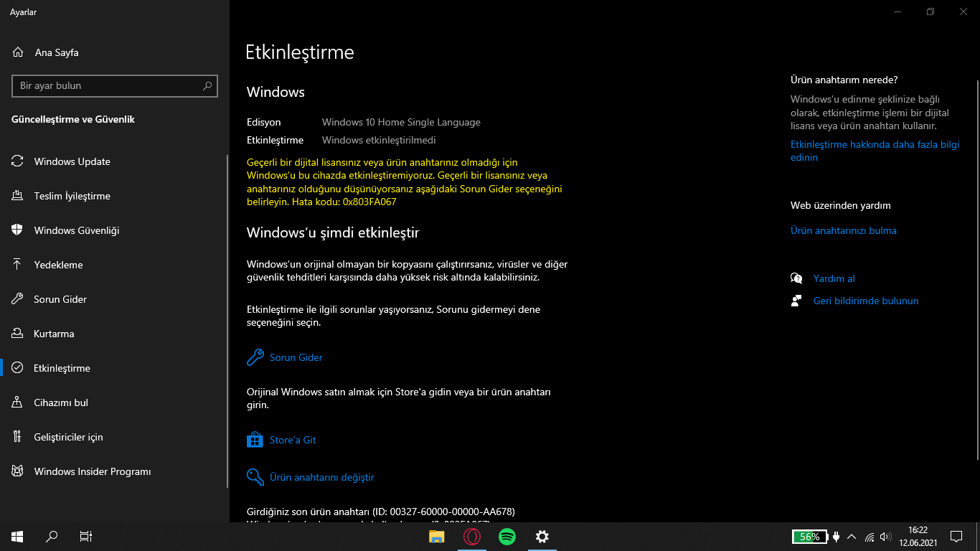Go to Ana Sayfa home in Settings

click(x=46, y=52)
